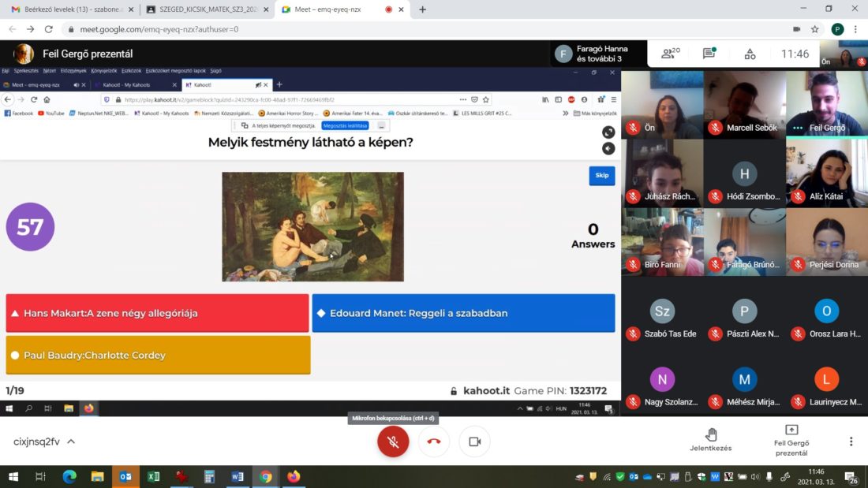
Task: Reload the Meet page in Chrome
Action: (x=49, y=29)
